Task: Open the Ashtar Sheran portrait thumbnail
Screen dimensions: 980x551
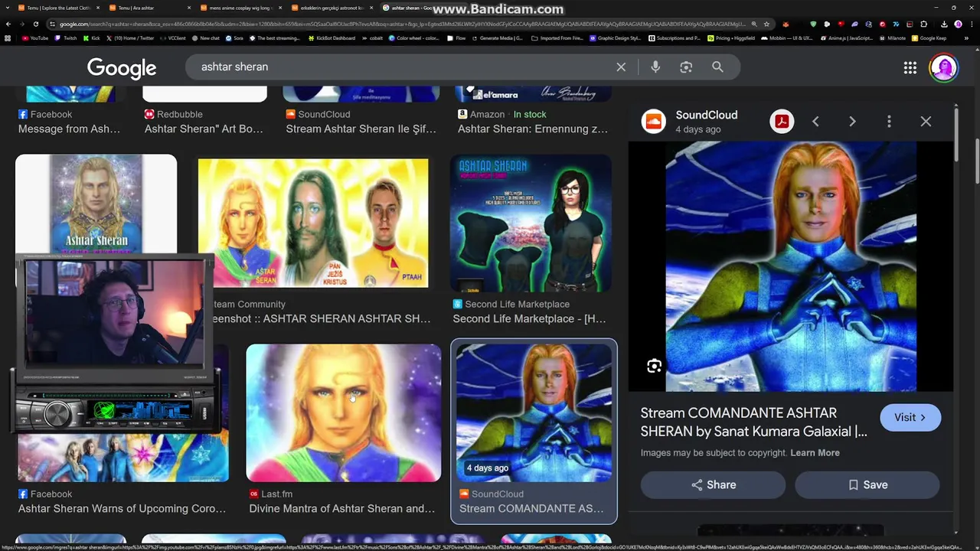Action: pyautogui.click(x=96, y=205)
